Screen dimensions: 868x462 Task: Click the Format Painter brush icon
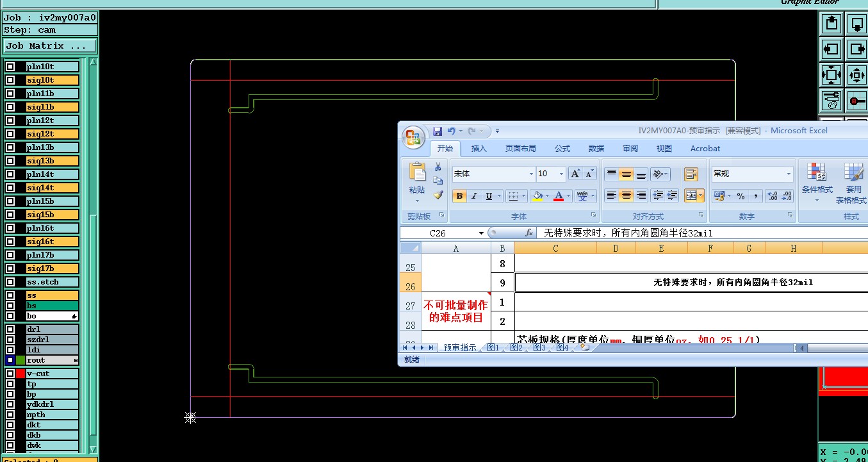point(438,195)
